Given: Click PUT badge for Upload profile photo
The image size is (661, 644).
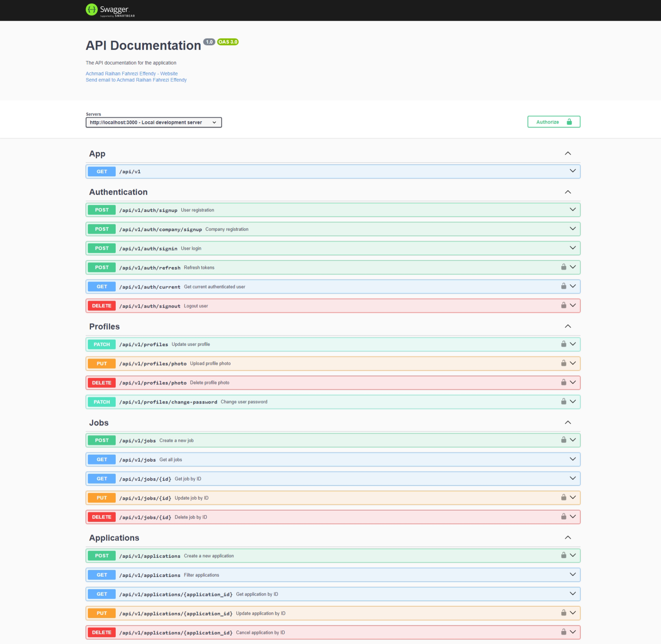Looking at the screenshot, I should [x=102, y=364].
